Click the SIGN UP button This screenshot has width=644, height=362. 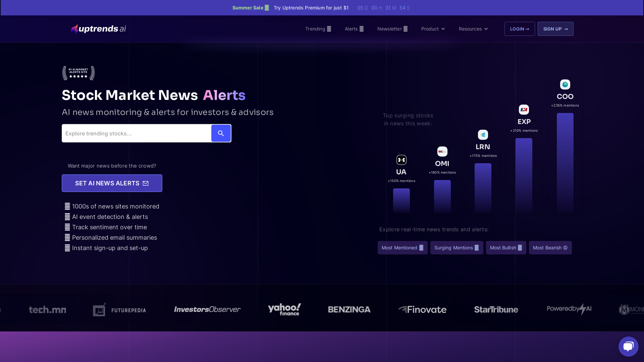coord(555,29)
